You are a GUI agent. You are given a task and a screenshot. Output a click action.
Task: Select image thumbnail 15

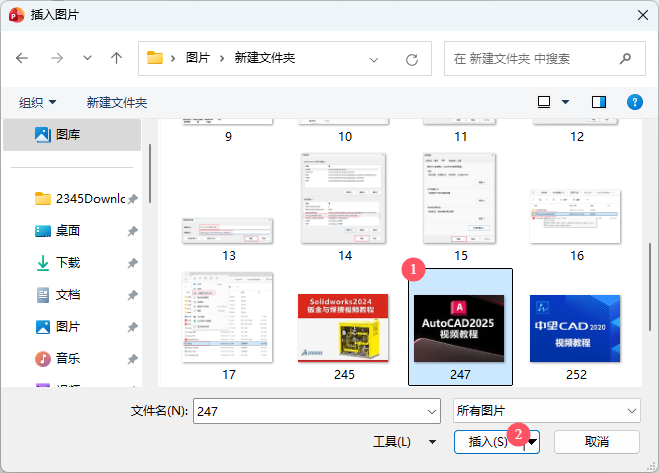[x=459, y=198]
